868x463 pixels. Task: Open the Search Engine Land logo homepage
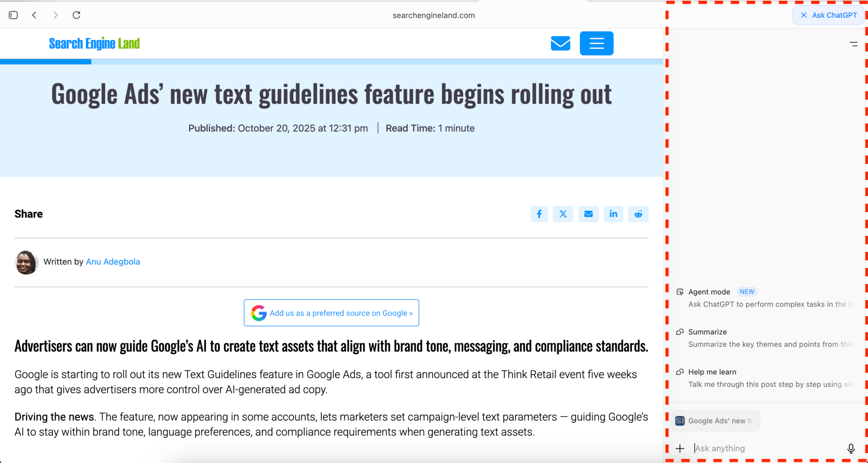coord(94,43)
